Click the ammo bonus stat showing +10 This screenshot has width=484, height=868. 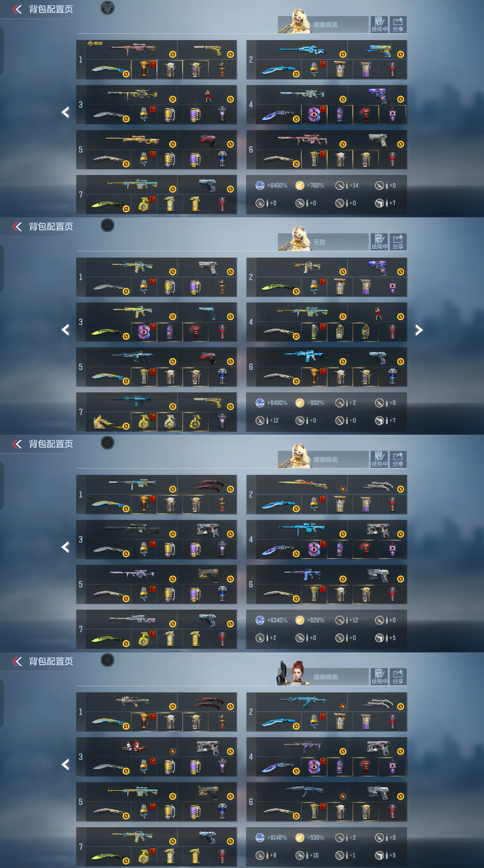[x=307, y=855]
